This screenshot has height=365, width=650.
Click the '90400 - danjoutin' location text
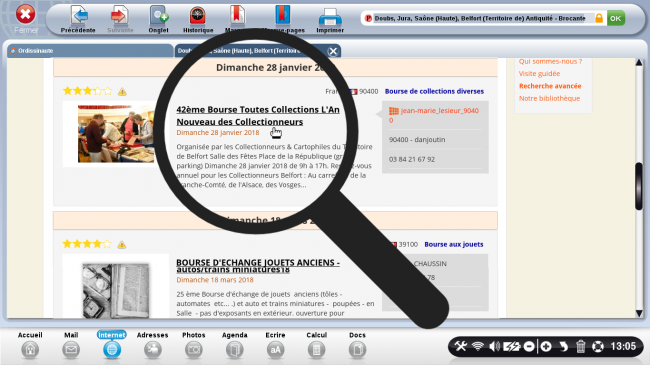pos(417,140)
